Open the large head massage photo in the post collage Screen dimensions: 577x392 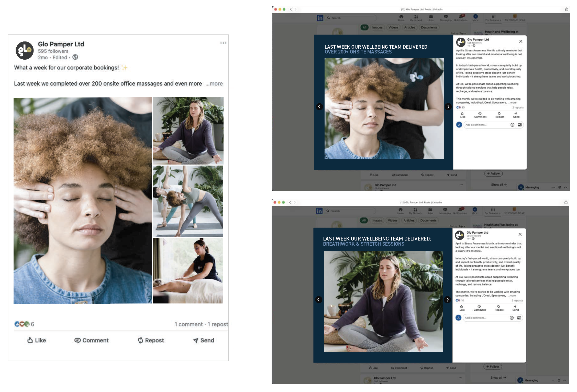click(x=83, y=200)
